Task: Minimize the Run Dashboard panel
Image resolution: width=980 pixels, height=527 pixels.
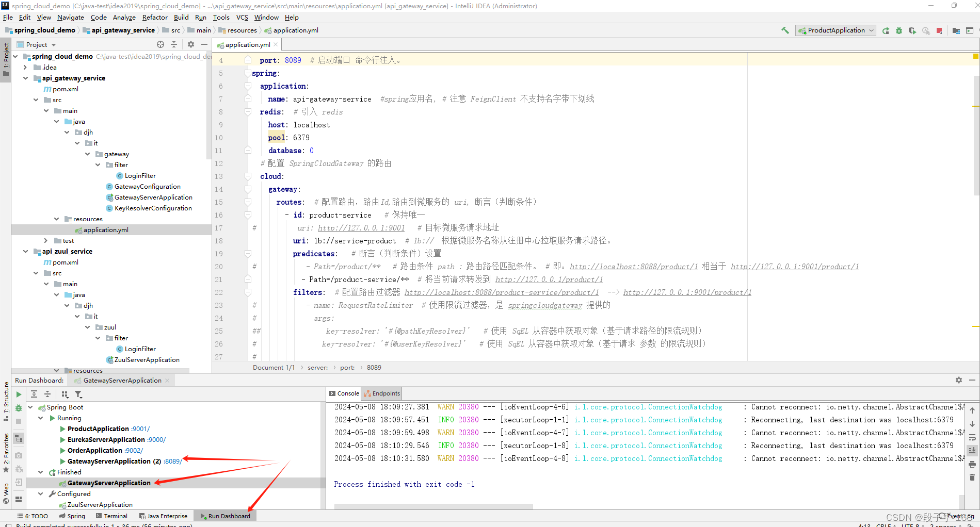Action: (x=972, y=380)
